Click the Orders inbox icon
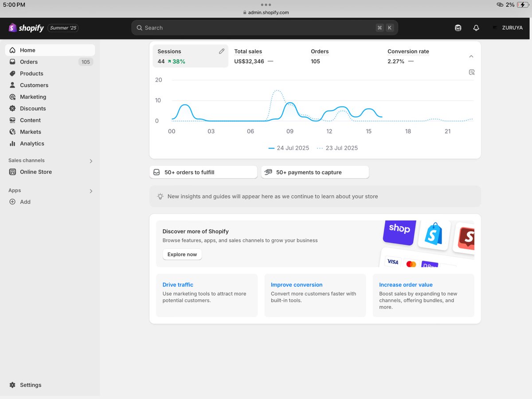Image resolution: width=532 pixels, height=399 pixels. (x=12, y=62)
